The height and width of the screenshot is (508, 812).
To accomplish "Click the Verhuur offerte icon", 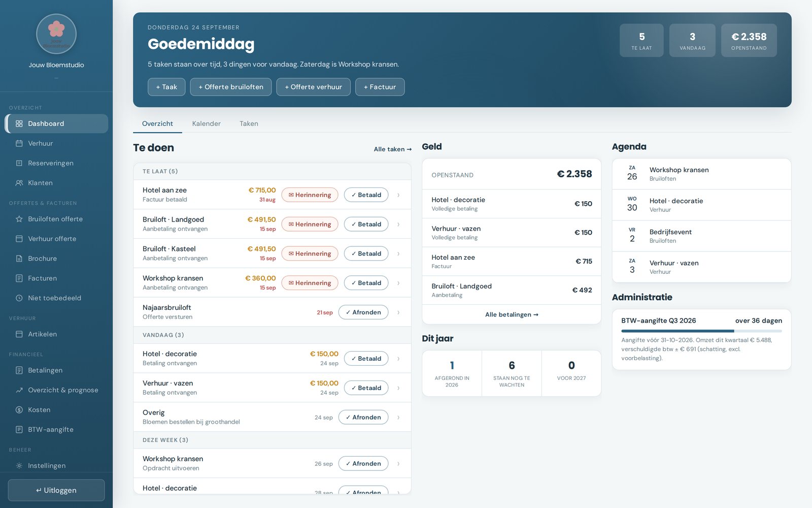I will [19, 239].
